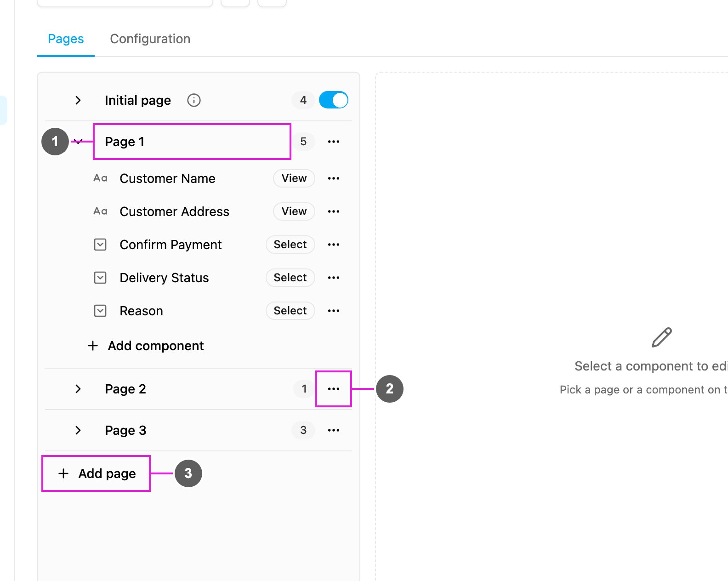Select the Page 1 title
728x581 pixels.
pyautogui.click(x=125, y=142)
